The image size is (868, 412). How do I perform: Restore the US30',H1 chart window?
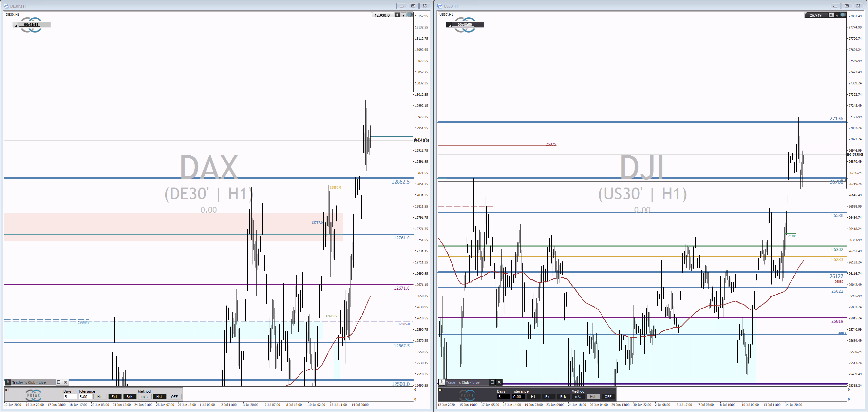847,6
